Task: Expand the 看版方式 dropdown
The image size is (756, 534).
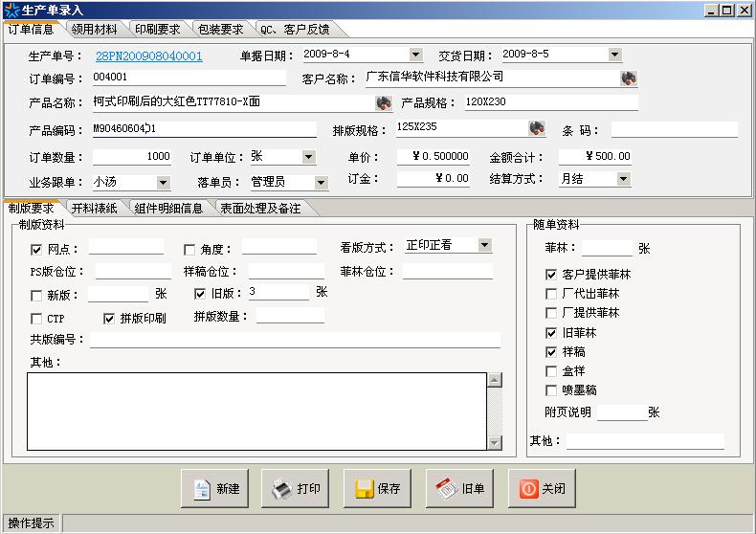Action: [484, 246]
